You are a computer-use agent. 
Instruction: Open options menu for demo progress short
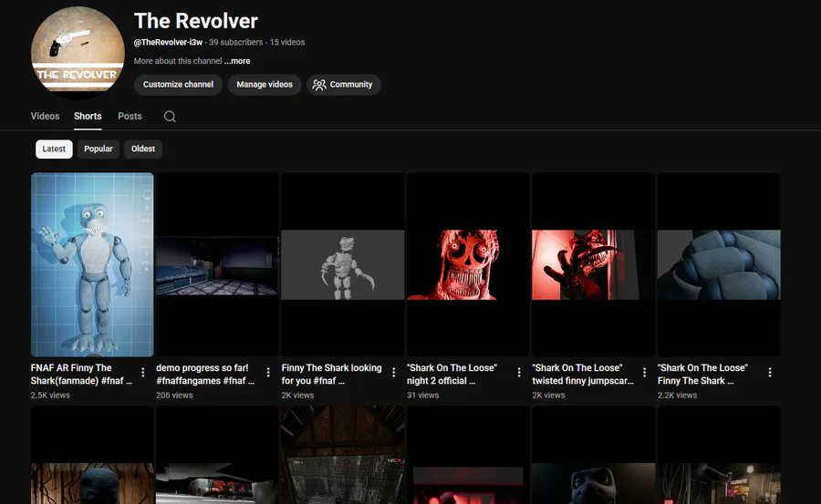pos(268,372)
